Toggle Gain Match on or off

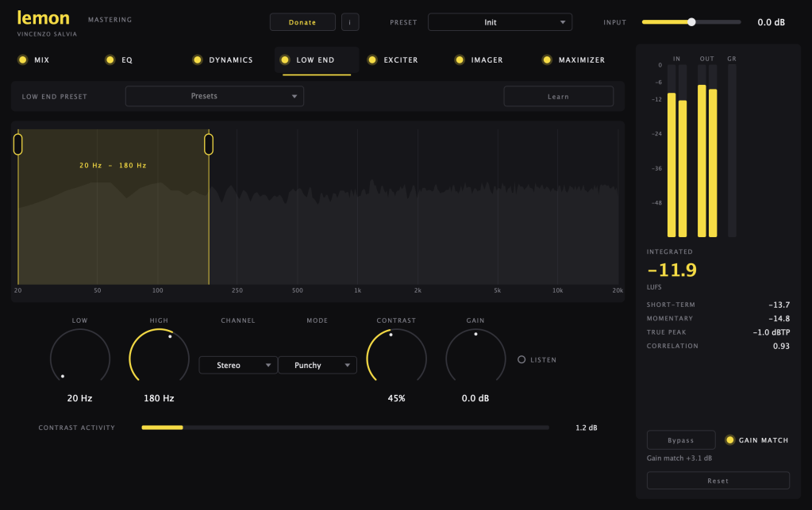click(x=729, y=440)
